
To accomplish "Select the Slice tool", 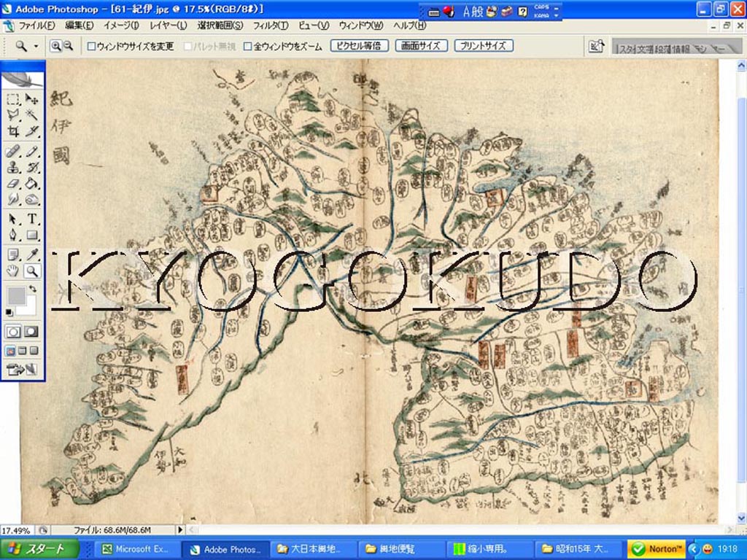I will [x=32, y=131].
